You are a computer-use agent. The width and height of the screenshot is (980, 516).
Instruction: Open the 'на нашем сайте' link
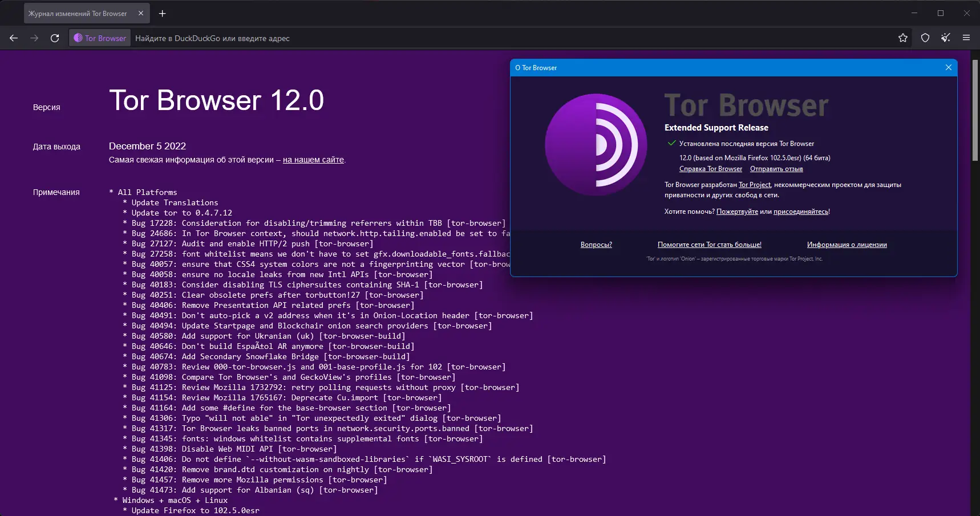[x=313, y=160]
